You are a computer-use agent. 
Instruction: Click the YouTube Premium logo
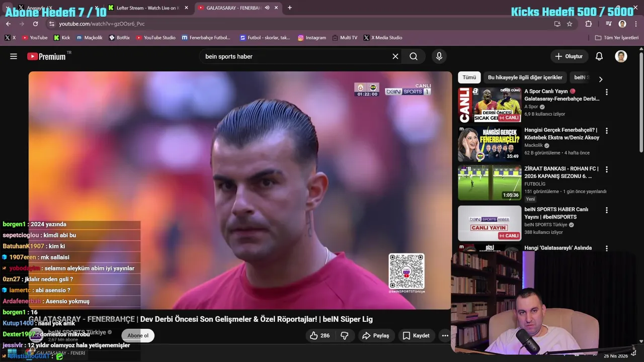click(46, 56)
